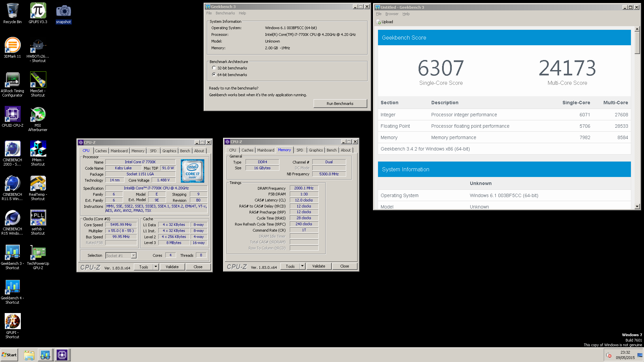The width and height of the screenshot is (644, 362).
Task: Open Benchmarks menu in Geekbench 3
Action: (x=225, y=13)
